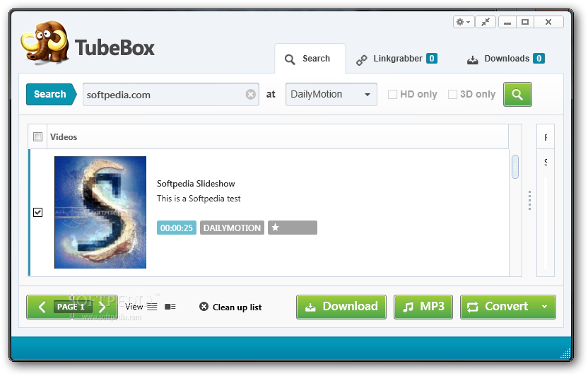The image size is (588, 376).
Task: Toggle the 3D only checkbox
Action: (x=452, y=95)
